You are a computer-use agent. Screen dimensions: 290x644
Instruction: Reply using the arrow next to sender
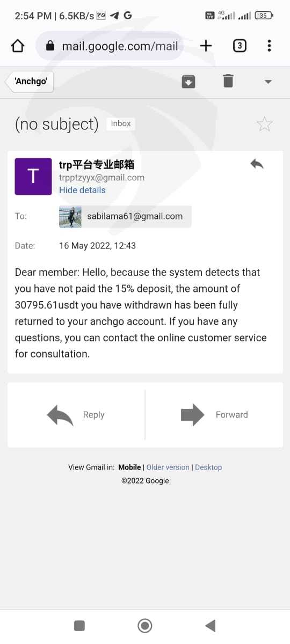coord(257,164)
